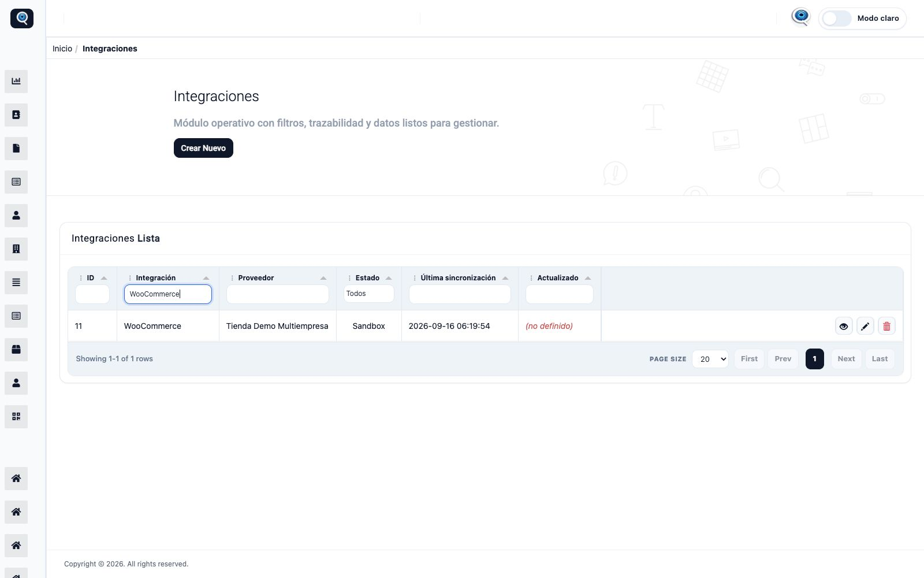This screenshot has width=924, height=578.
Task: Open the contact book sidebar icon
Action: (16, 115)
